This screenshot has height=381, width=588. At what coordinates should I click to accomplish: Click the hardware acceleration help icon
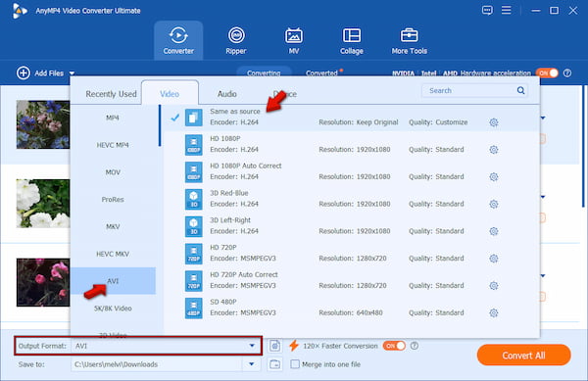coord(567,73)
